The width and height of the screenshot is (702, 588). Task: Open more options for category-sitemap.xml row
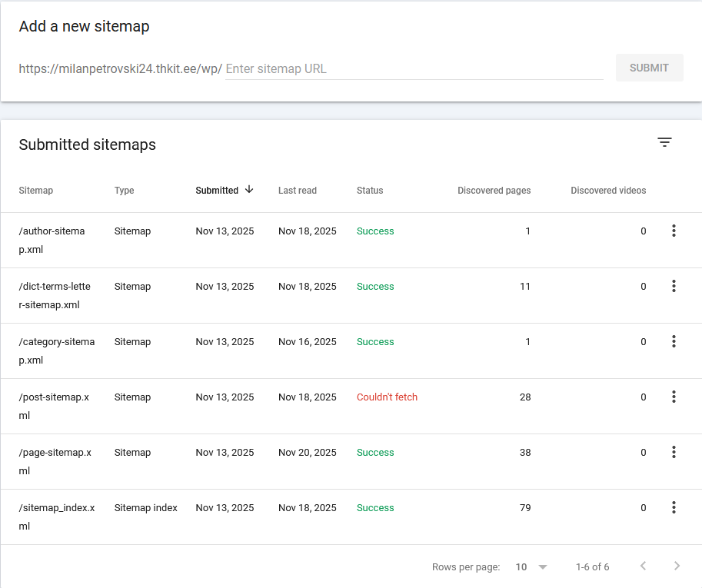pos(674,342)
